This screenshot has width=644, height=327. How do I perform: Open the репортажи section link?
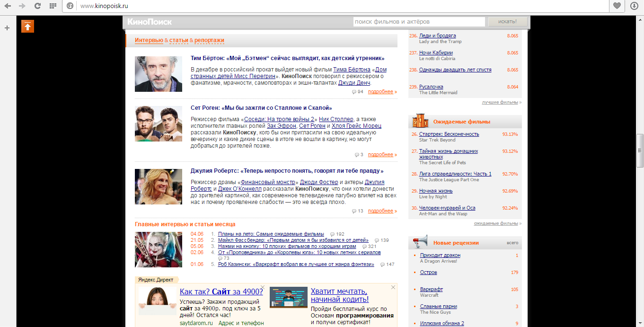209,41
